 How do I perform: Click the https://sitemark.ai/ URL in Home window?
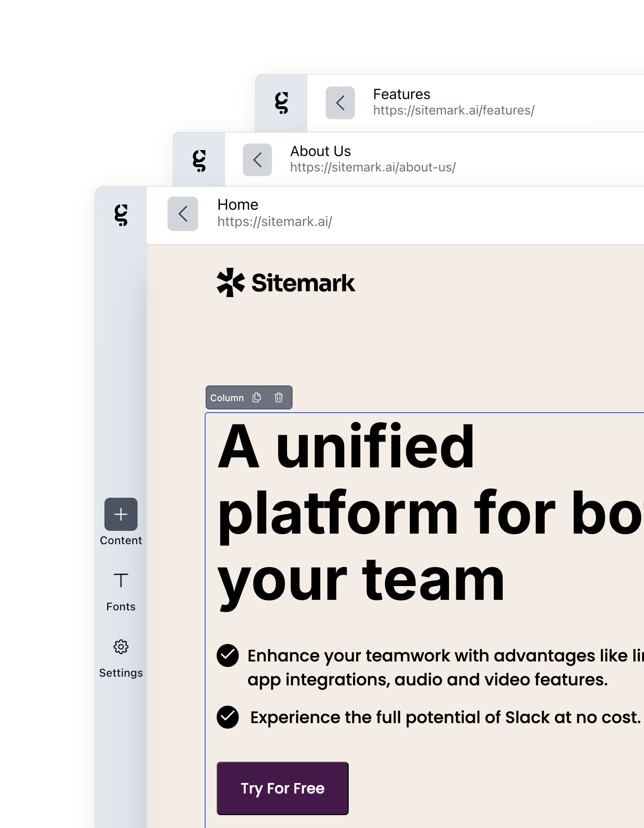(x=275, y=222)
